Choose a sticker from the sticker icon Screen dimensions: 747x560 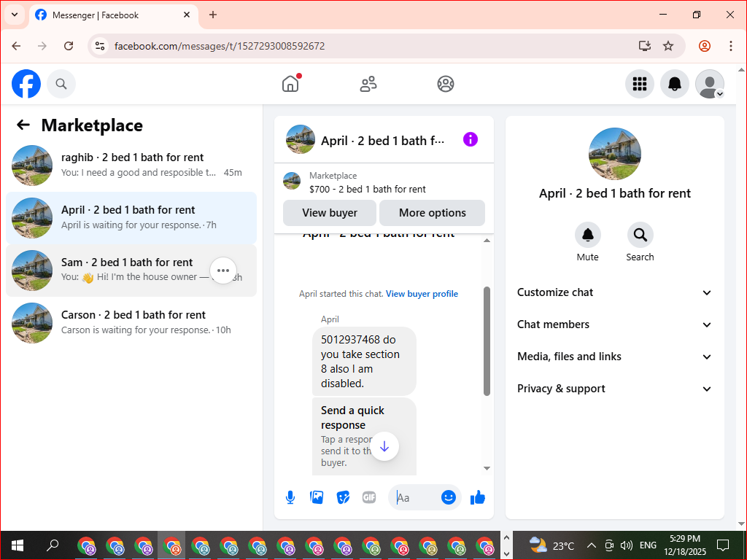coord(343,497)
